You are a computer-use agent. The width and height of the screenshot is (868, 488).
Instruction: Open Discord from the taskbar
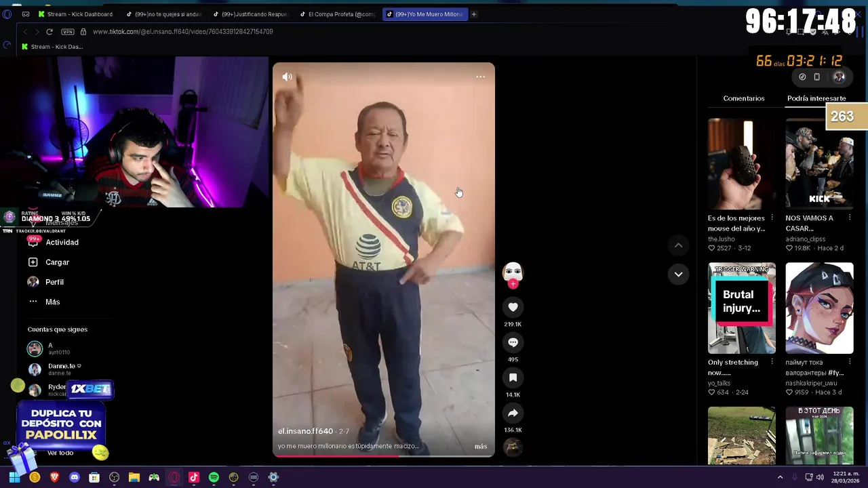click(75, 477)
